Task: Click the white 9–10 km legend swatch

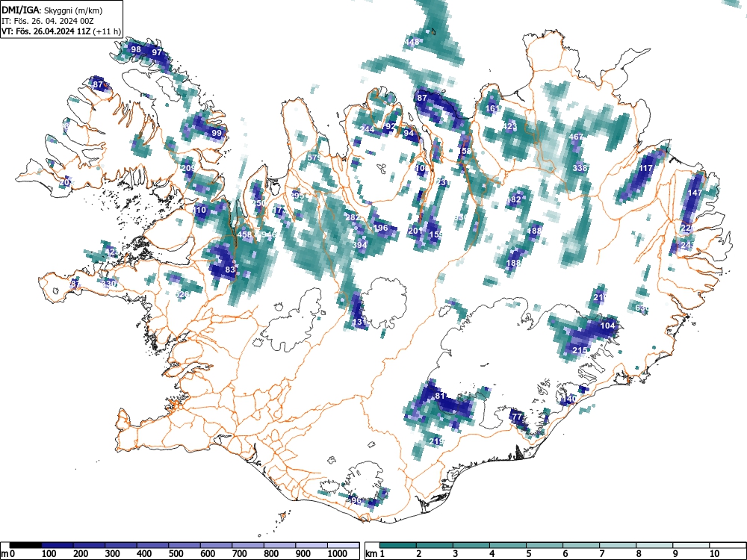Action: click(691, 545)
